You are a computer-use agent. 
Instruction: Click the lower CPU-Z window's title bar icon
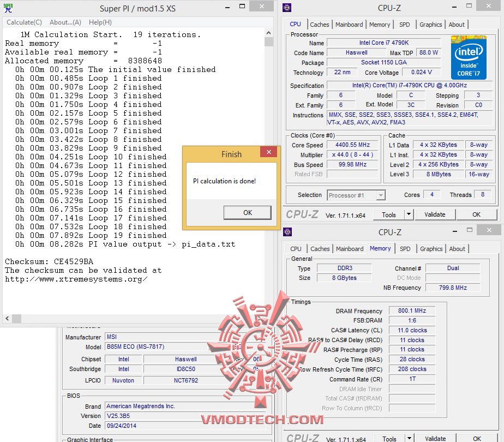click(287, 232)
